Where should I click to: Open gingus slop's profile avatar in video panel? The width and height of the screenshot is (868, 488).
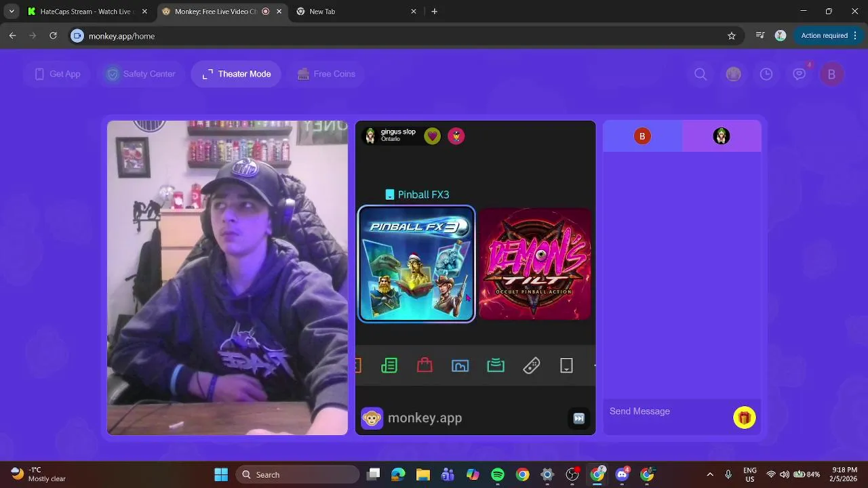point(370,136)
